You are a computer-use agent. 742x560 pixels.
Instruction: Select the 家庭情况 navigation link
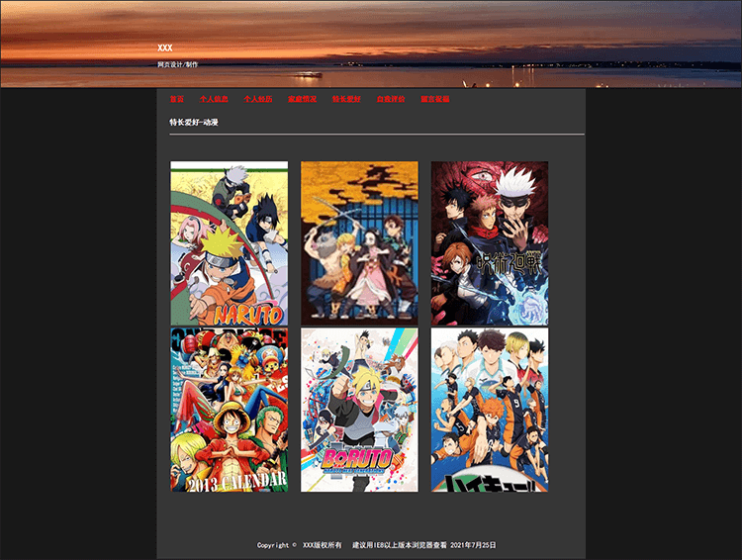pos(302,99)
